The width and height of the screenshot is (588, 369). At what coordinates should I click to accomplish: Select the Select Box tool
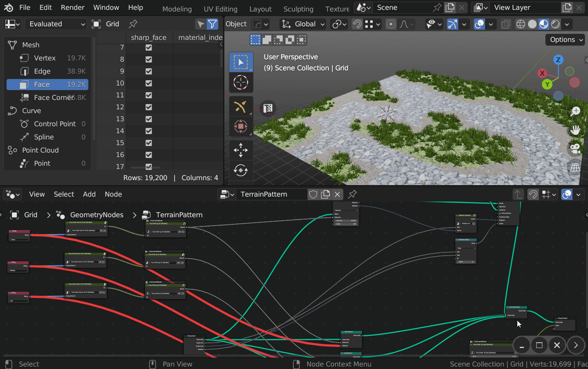point(241,62)
